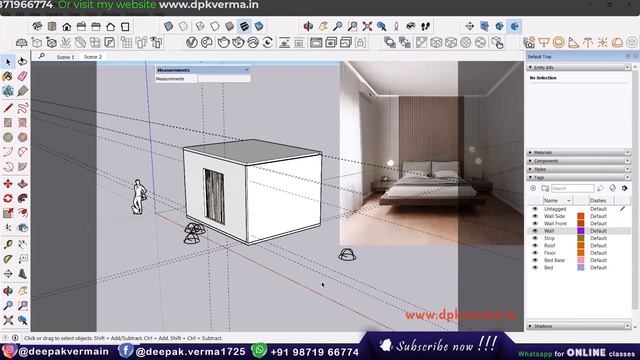Click the orange dome light icon

coord(617,42)
